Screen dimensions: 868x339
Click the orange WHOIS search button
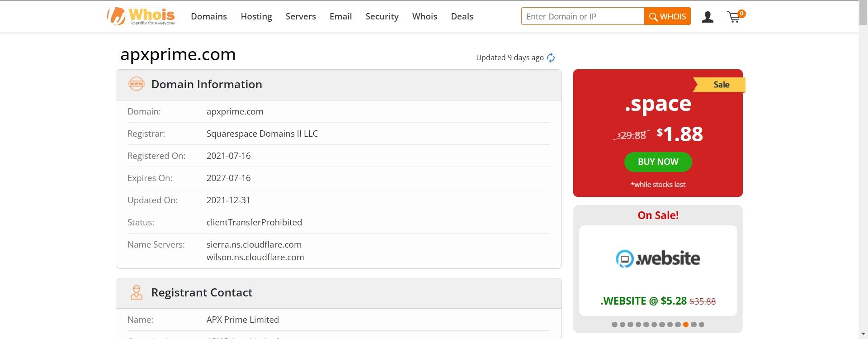pos(667,16)
